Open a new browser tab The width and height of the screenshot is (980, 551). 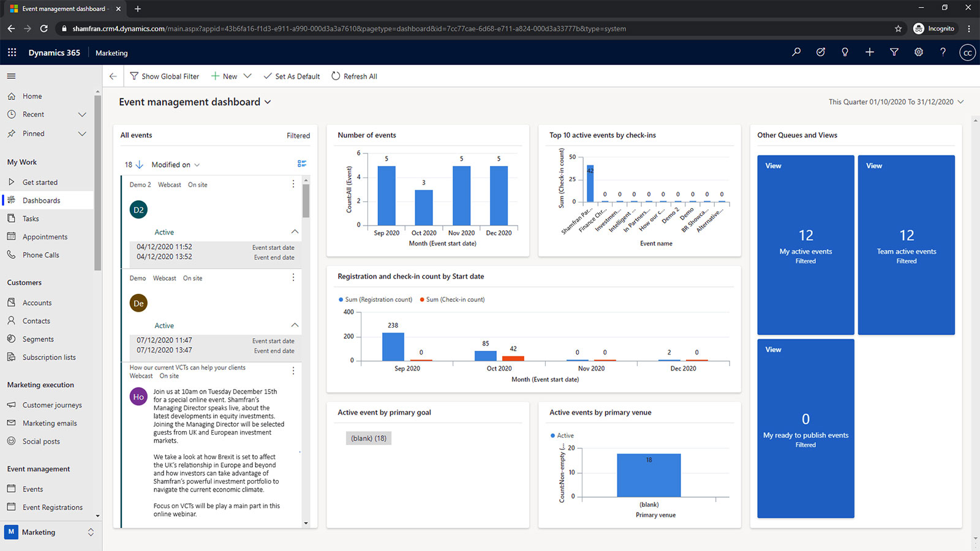point(138,9)
